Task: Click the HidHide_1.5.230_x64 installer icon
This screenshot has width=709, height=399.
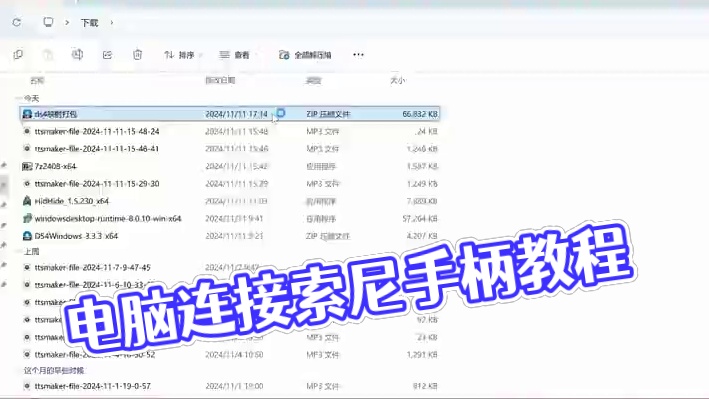Action: coord(27,201)
